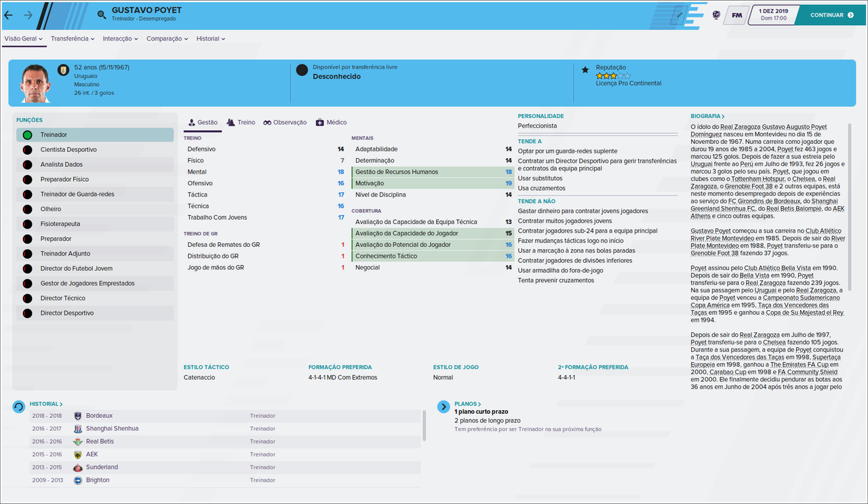Open the Sunderland history row

[225, 467]
